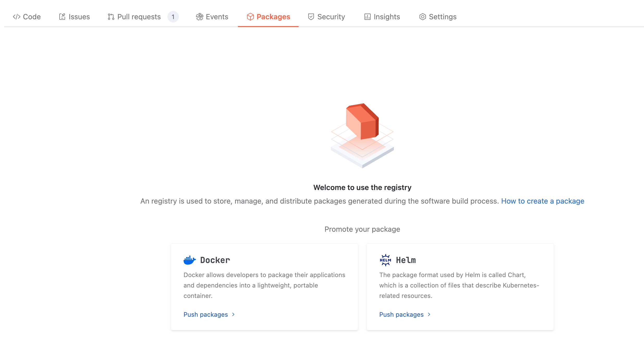This screenshot has height=342, width=644.
Task: Click the Packages cube icon
Action: click(250, 17)
